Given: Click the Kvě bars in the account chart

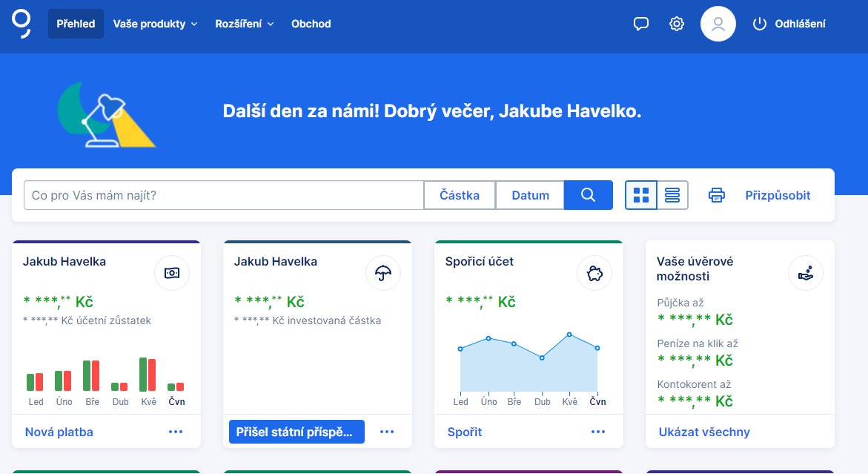Looking at the screenshot, I should pyautogui.click(x=148, y=375).
